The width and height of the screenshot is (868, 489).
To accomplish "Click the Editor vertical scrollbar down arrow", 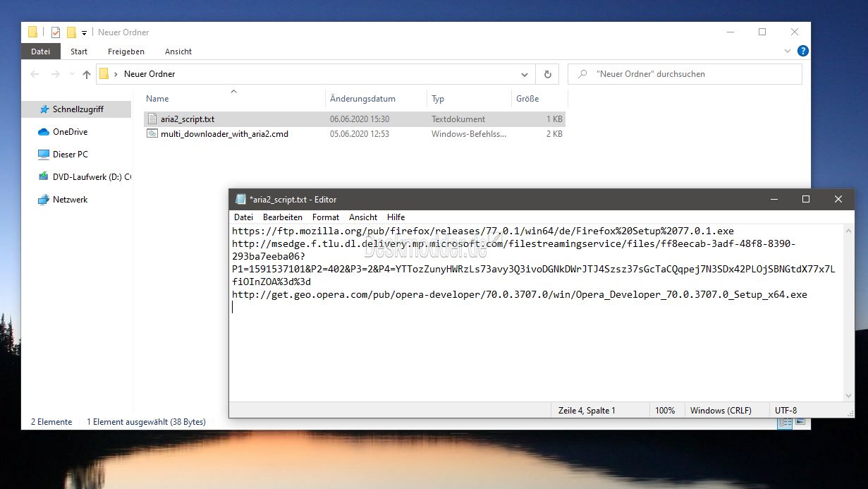I will pyautogui.click(x=848, y=395).
